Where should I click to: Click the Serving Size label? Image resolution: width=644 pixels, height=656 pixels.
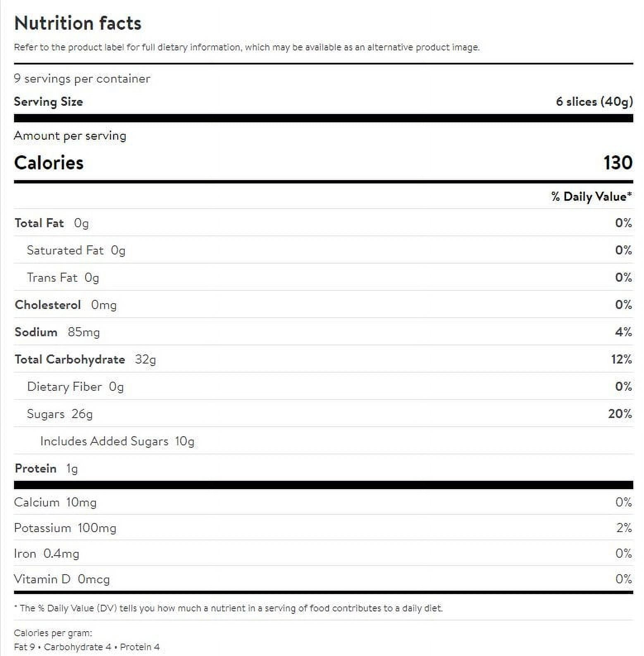point(48,102)
